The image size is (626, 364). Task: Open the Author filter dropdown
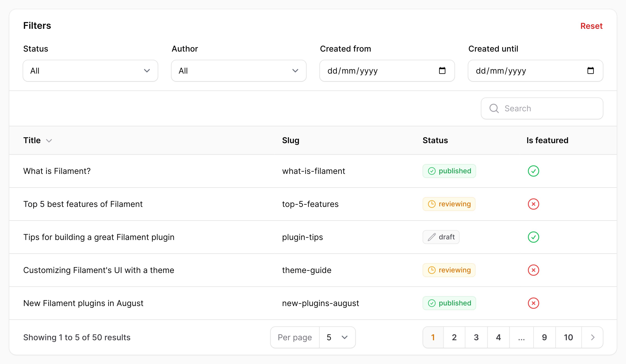(239, 71)
